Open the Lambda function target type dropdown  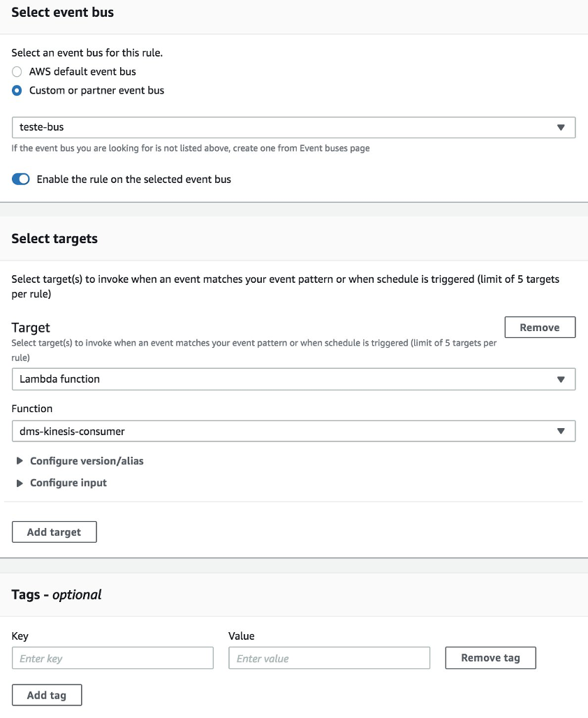coord(293,379)
